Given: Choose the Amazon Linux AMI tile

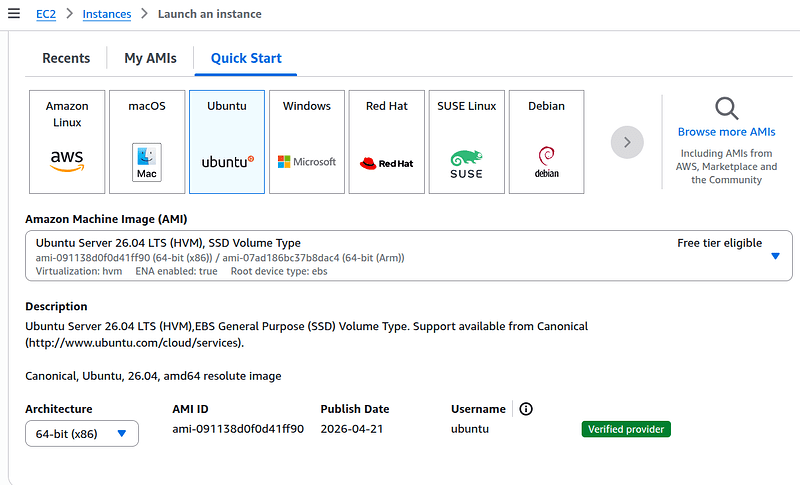Looking at the screenshot, I should [x=67, y=142].
